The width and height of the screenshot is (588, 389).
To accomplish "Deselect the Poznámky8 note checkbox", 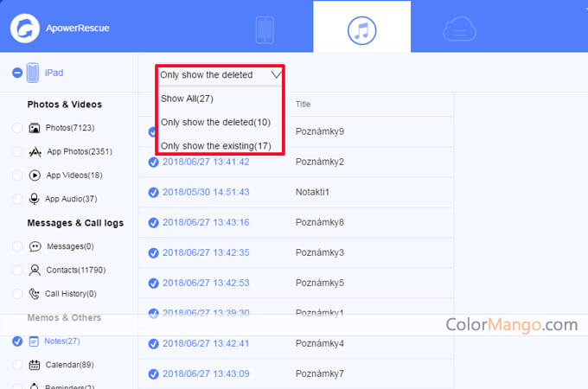I will (x=153, y=222).
